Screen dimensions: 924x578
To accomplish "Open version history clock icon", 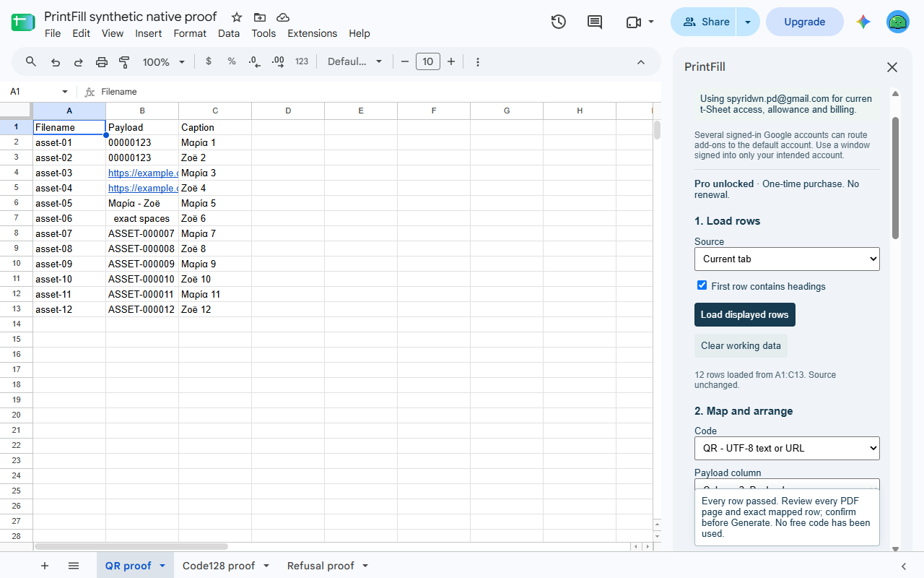I will click(x=558, y=22).
